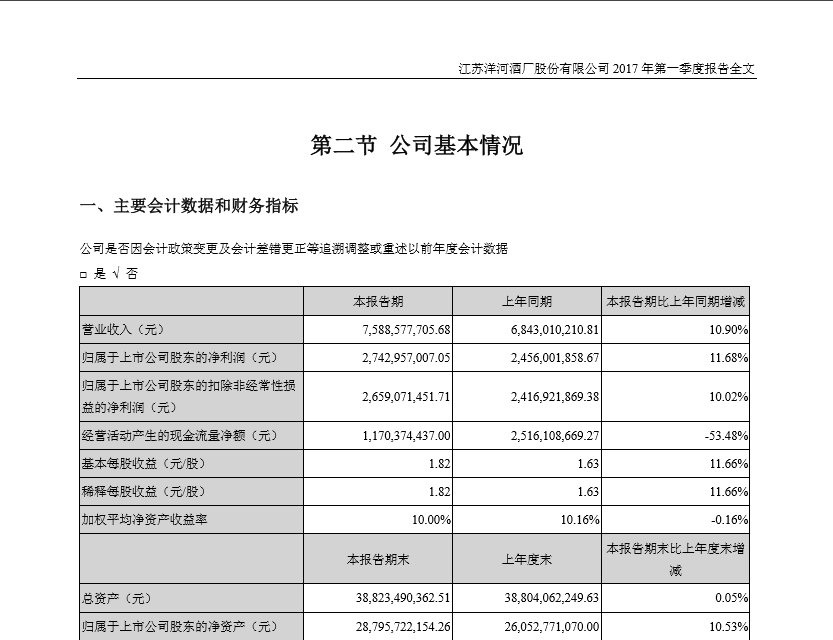Select the section title 第二节 公司基本情况
Viewport: 833px width, 640px height.
click(x=416, y=145)
